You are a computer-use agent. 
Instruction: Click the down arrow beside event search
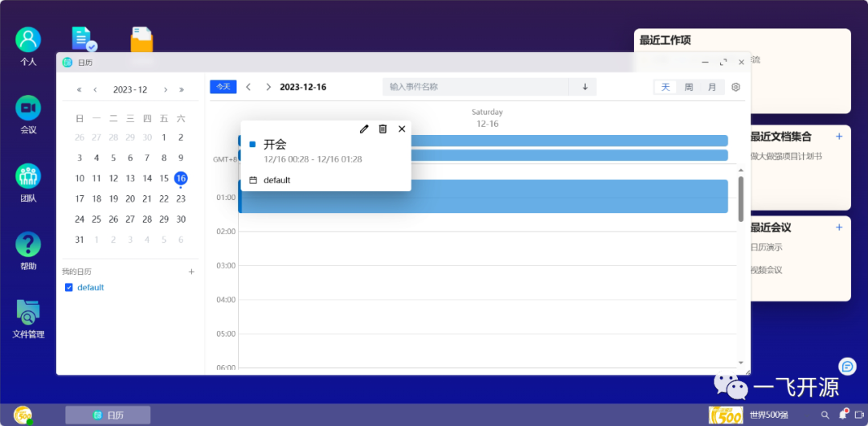(585, 87)
